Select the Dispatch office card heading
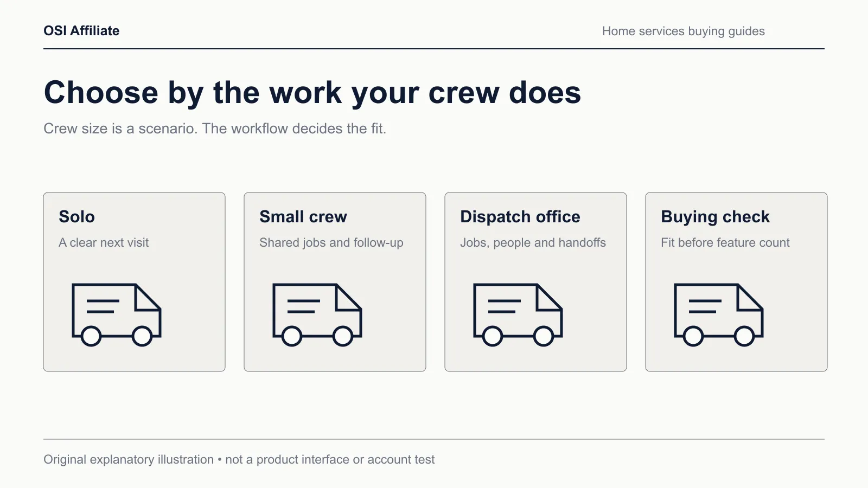This screenshot has width=868, height=488. point(520,217)
